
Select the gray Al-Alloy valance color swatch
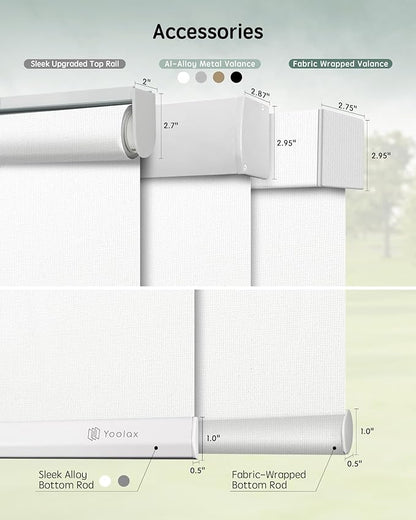pyautogui.click(x=201, y=77)
